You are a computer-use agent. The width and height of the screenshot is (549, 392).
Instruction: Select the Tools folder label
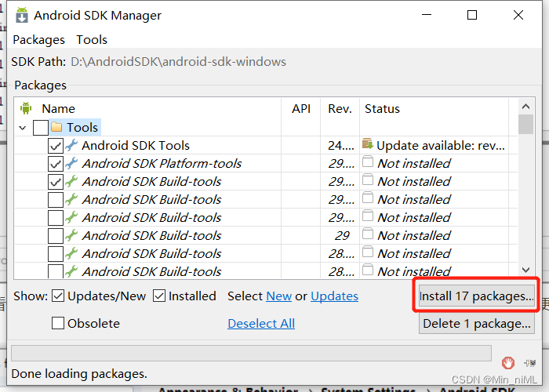(x=82, y=127)
